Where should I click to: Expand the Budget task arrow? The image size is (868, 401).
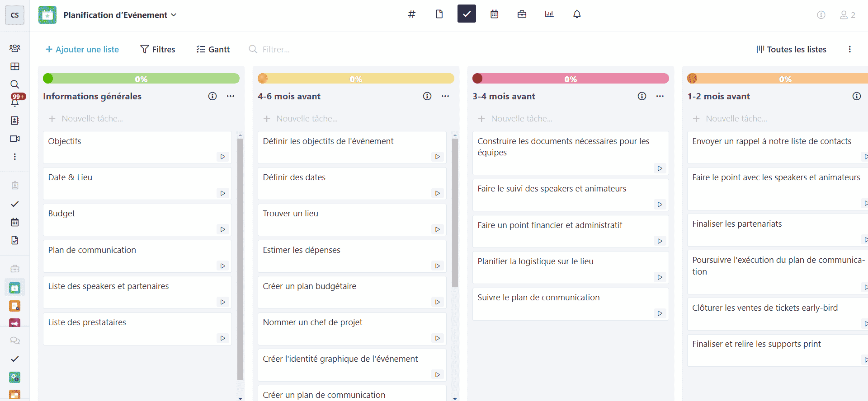coord(223,229)
